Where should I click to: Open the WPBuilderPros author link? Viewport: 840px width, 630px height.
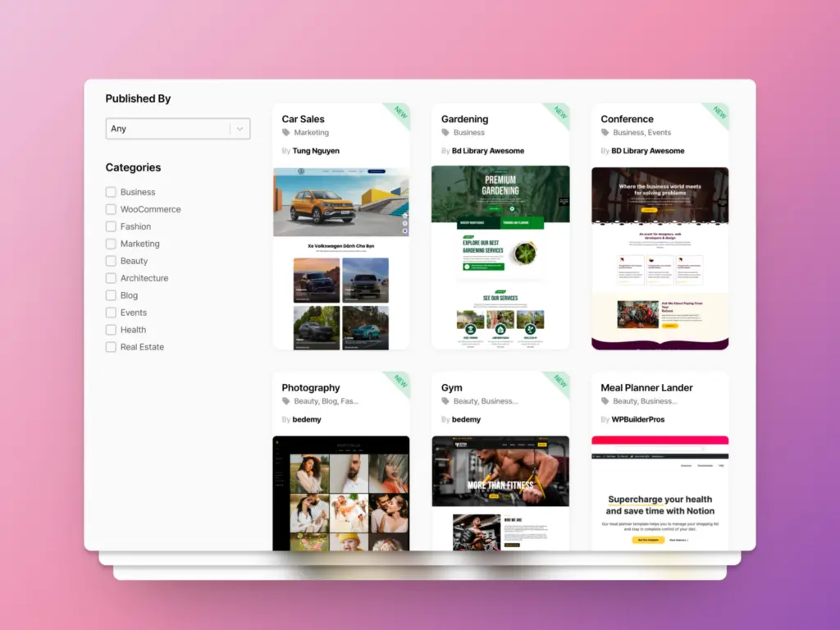click(x=637, y=420)
